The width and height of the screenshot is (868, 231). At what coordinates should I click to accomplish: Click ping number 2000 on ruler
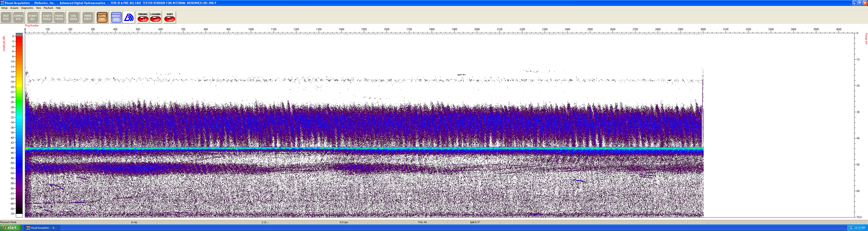pyautogui.click(x=477, y=29)
